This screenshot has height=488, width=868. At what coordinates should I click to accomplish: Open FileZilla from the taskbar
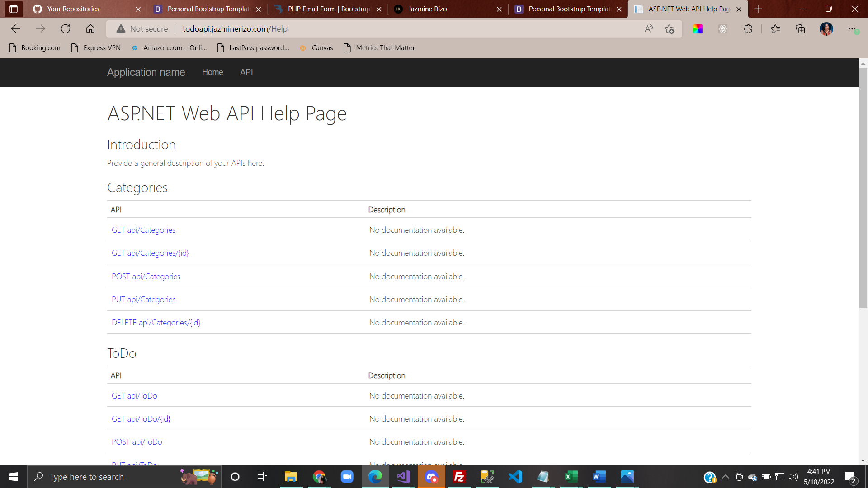(459, 477)
